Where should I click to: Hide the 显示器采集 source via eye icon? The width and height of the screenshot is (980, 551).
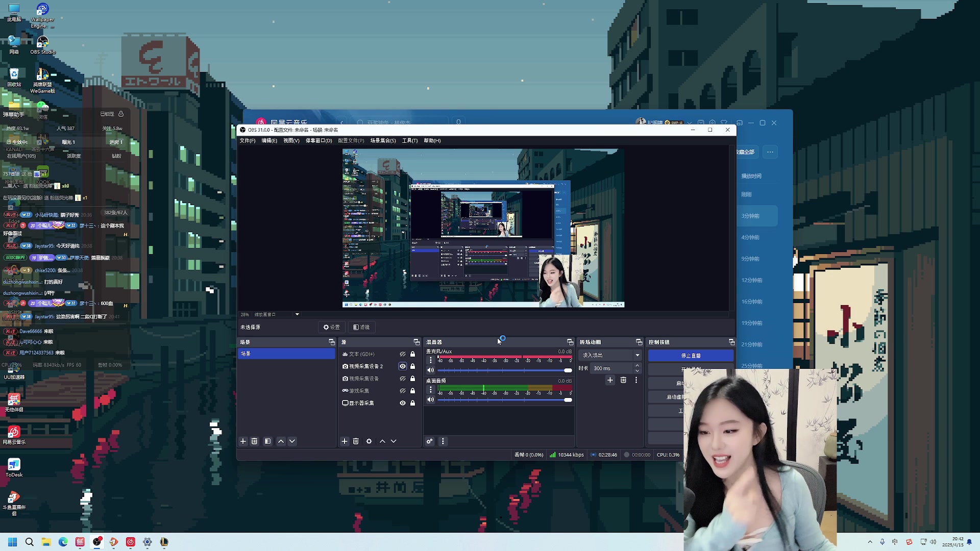[403, 403]
